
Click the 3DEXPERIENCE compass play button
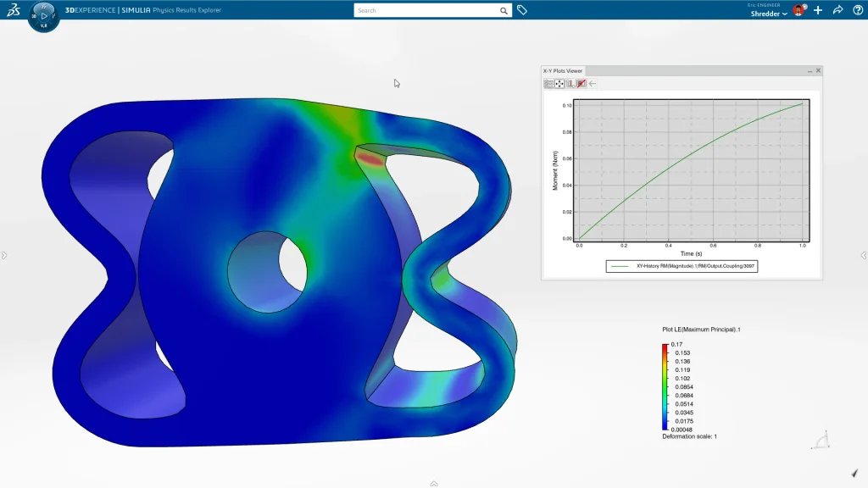point(44,15)
